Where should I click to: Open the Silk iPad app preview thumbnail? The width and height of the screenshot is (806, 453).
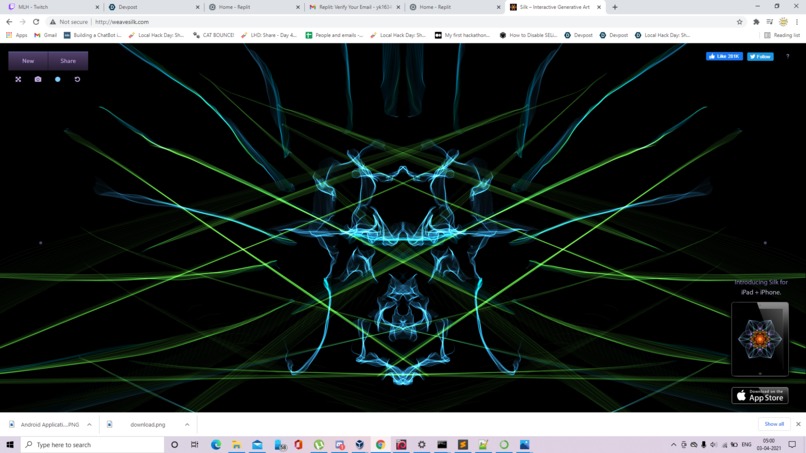point(760,339)
